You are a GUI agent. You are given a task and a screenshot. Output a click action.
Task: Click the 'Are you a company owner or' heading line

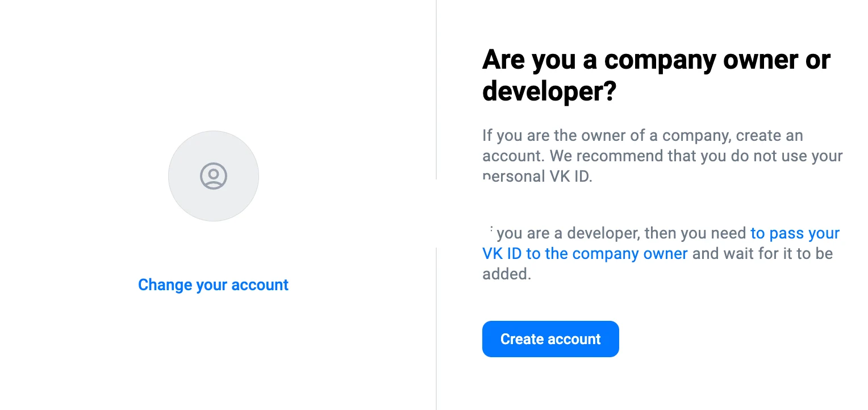656,60
